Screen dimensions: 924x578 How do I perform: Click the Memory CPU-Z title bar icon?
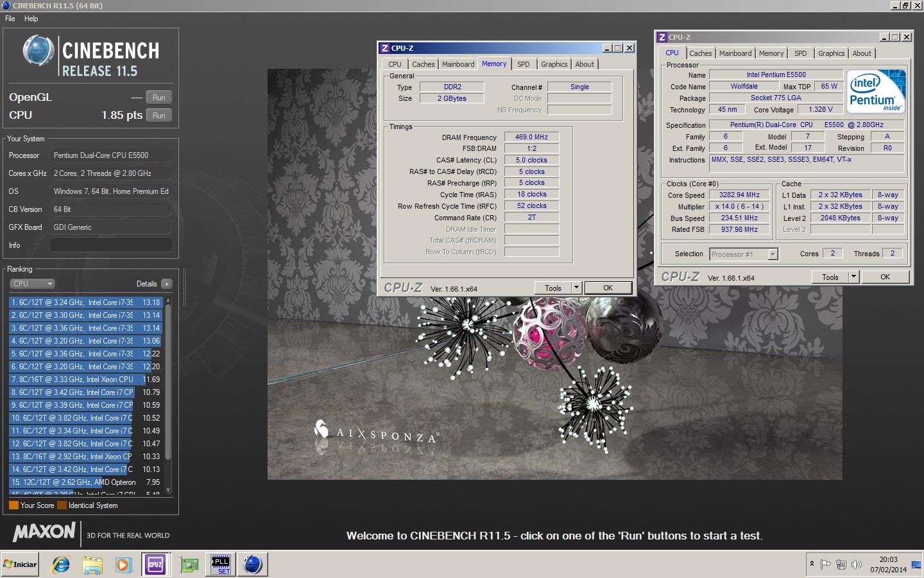pos(385,48)
